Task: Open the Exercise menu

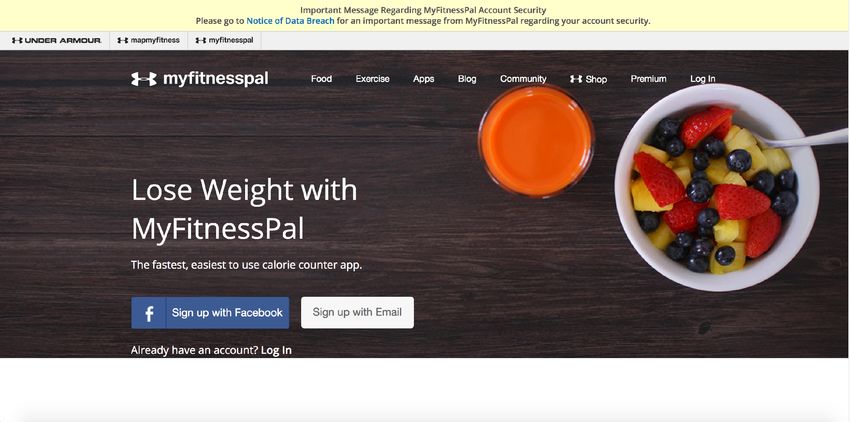Action: (x=372, y=79)
